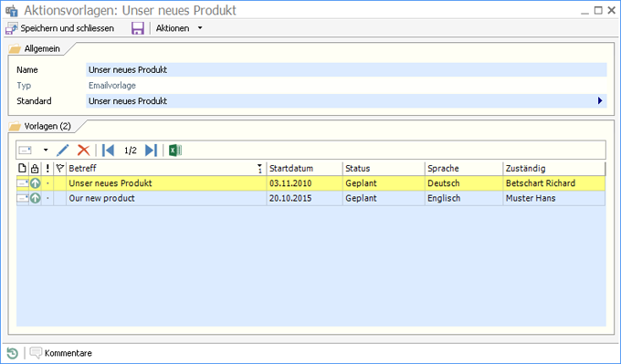Click the lock icon column header

pos(35,169)
